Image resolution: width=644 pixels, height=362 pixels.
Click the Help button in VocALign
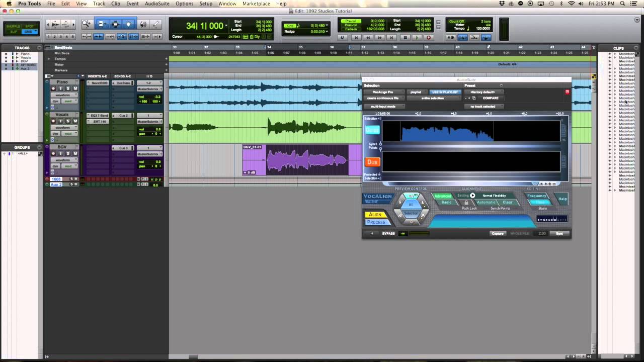click(562, 199)
